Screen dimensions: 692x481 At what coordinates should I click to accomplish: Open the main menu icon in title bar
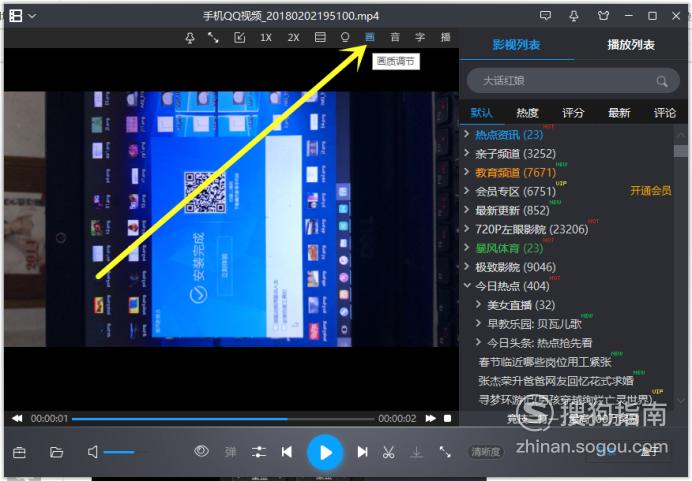pyautogui.click(x=16, y=16)
